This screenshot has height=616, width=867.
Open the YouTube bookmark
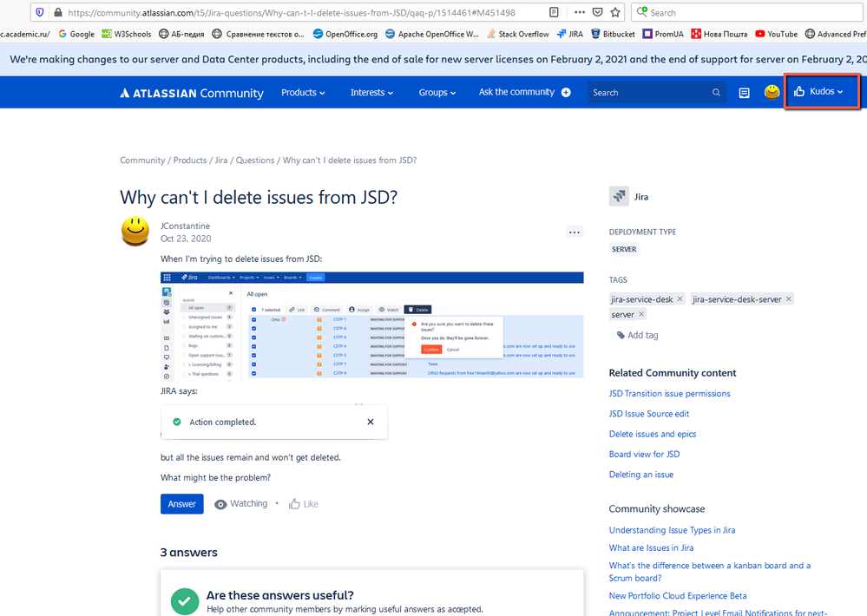pos(777,34)
